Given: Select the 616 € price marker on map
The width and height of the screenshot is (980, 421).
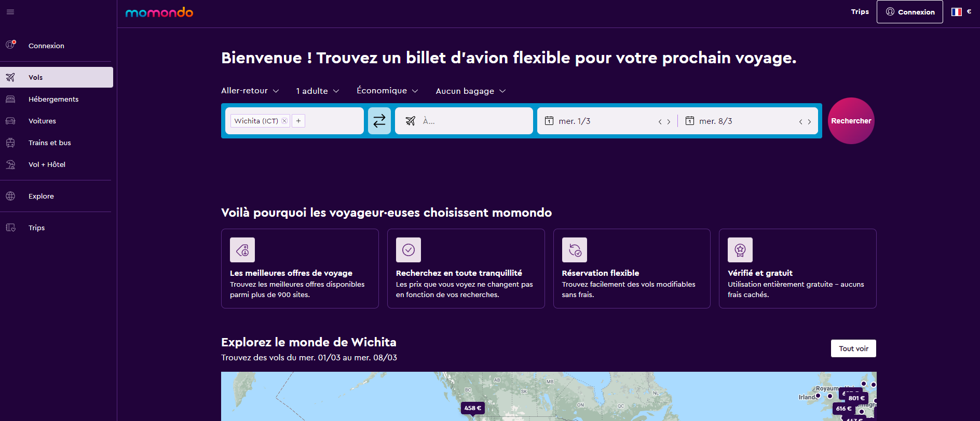Looking at the screenshot, I should (x=843, y=409).
